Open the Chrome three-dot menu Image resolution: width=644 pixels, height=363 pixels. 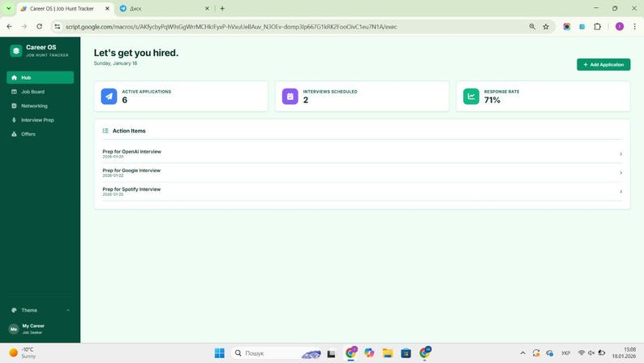pyautogui.click(x=634, y=27)
